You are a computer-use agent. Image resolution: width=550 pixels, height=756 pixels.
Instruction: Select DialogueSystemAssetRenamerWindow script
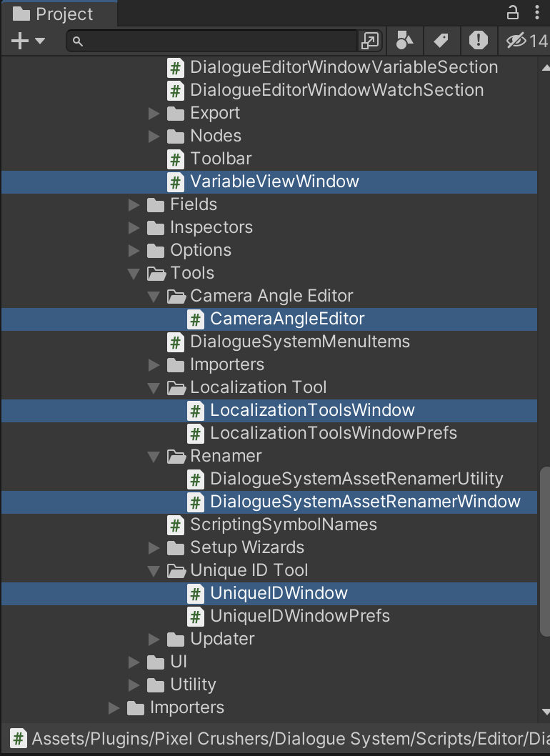pyautogui.click(x=366, y=502)
